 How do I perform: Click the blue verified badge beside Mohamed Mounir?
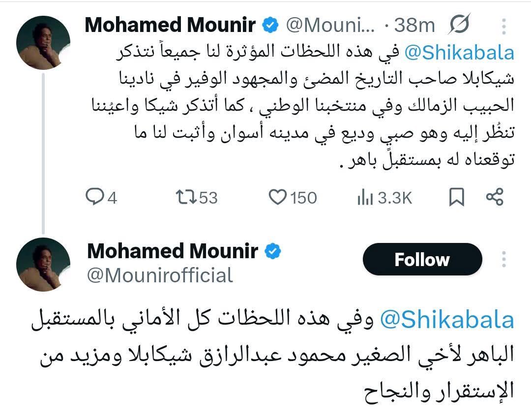click(x=269, y=23)
